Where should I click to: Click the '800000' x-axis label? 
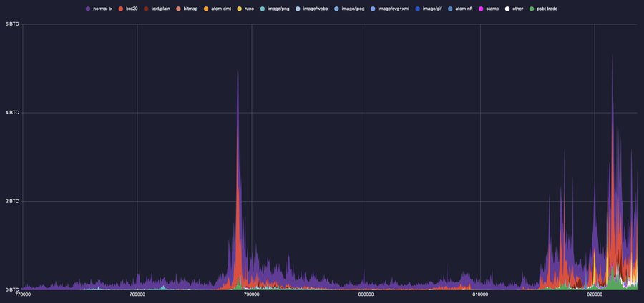366,294
